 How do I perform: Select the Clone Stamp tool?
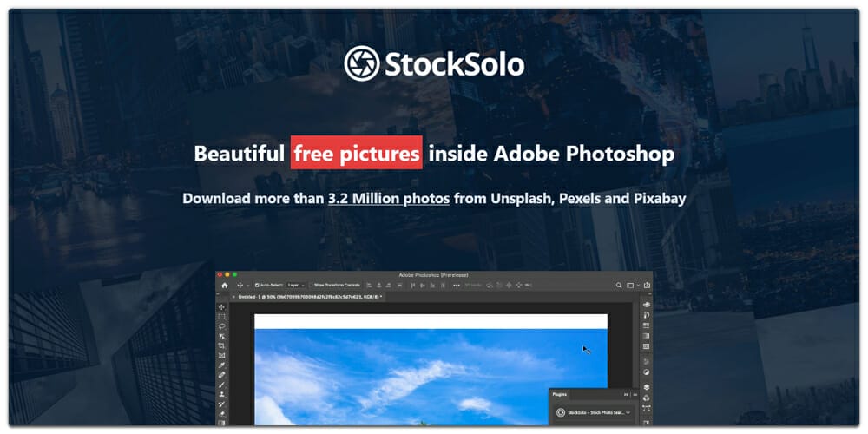click(221, 394)
